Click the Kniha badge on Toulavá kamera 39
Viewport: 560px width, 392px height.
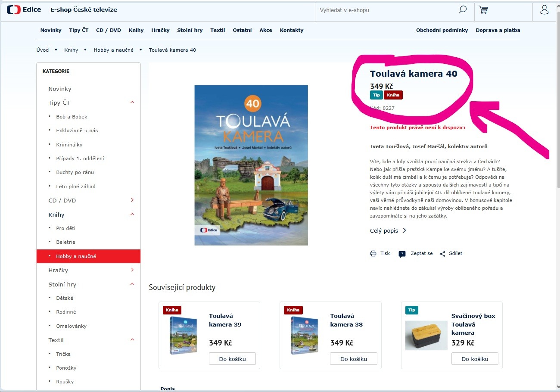(x=172, y=310)
